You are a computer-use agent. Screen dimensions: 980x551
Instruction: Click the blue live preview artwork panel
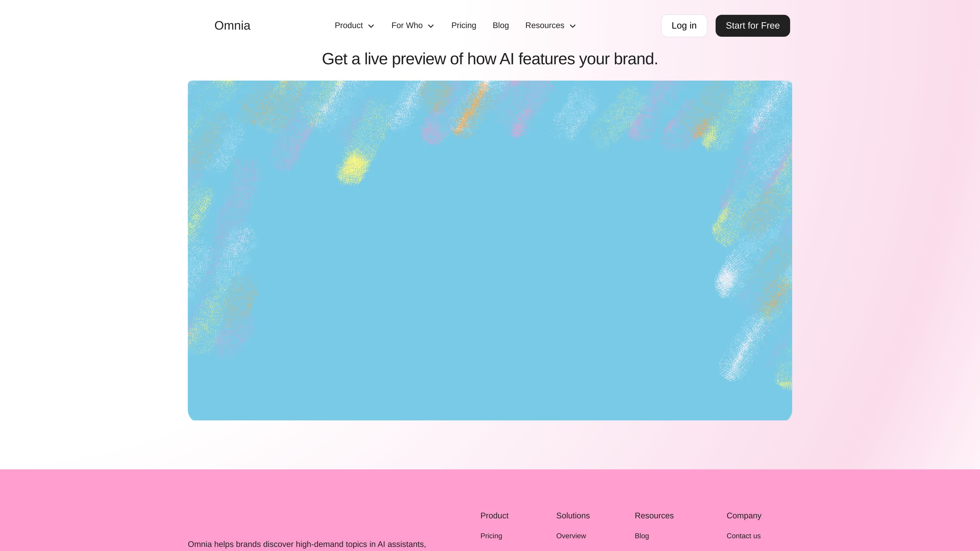coord(490,250)
